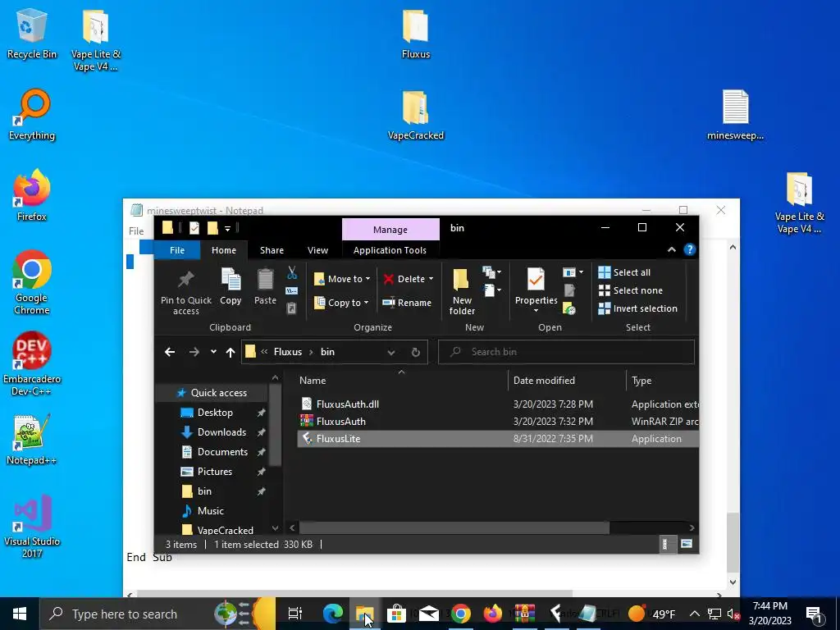Select the Fluxus desktop folder

416,34
